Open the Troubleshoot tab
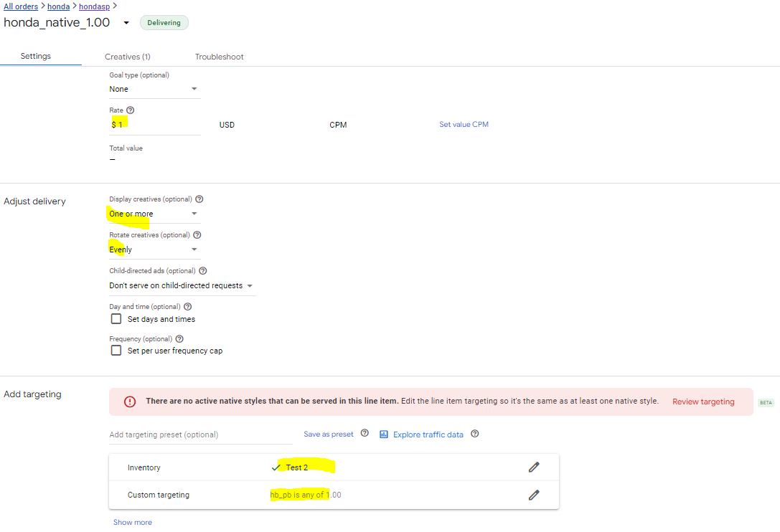This screenshot has width=780, height=532. click(x=219, y=57)
